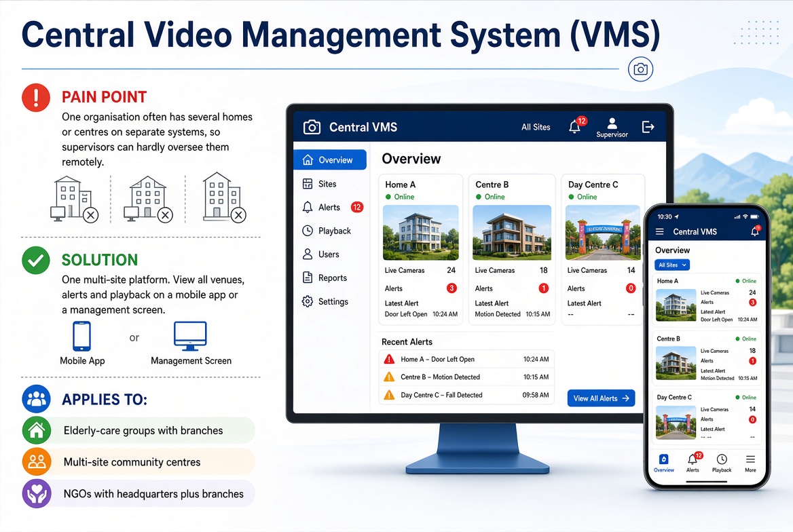Open the Home A camera thumbnail on desktop
793x532 pixels.
(x=421, y=233)
